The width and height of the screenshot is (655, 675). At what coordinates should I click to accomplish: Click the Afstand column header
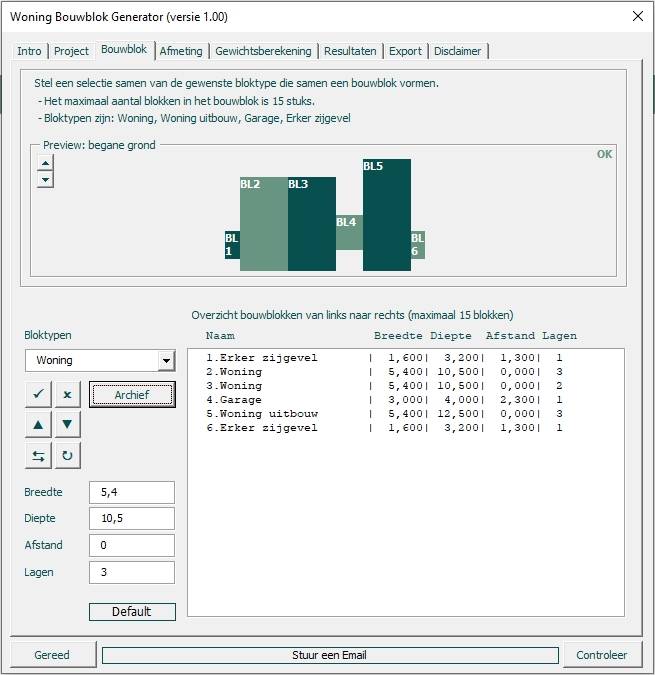pos(510,336)
